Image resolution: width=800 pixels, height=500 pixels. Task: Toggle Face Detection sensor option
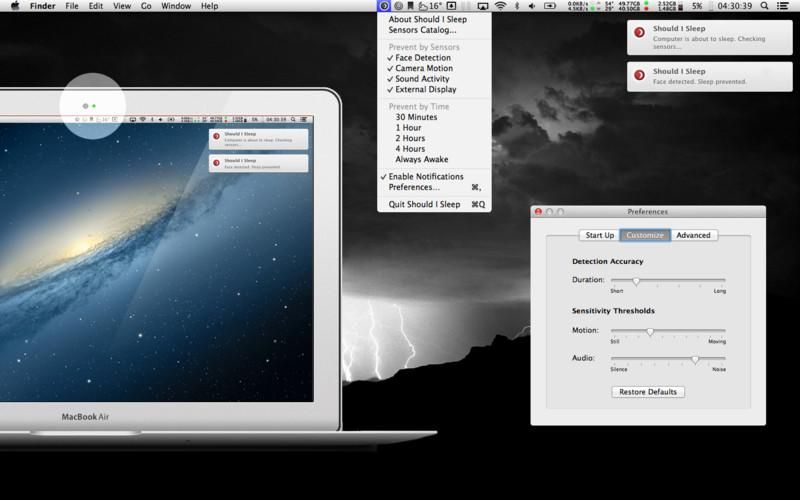click(x=422, y=58)
